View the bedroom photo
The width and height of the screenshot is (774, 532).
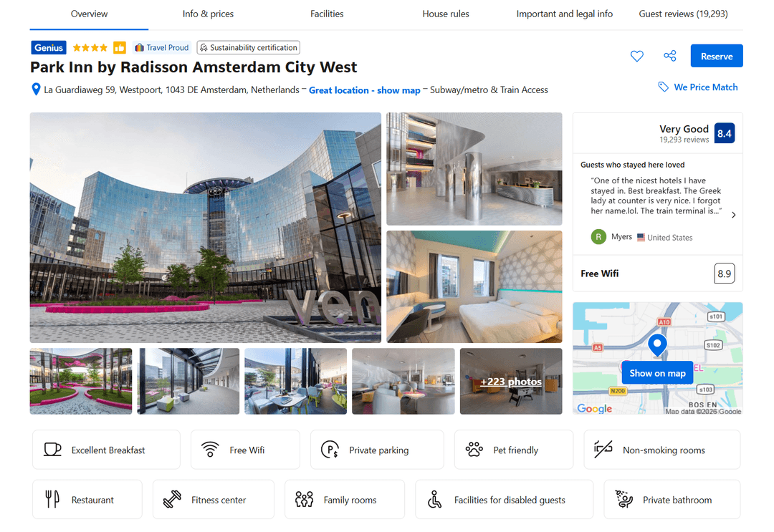474,286
